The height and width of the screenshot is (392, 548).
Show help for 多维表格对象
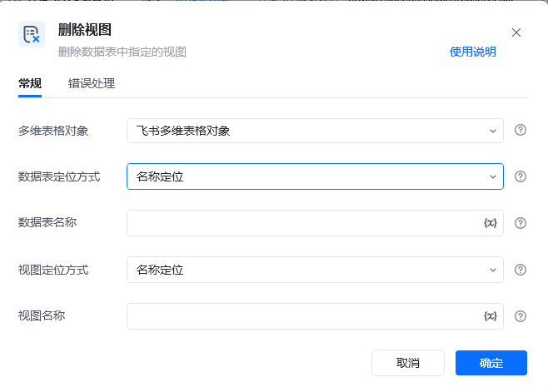coord(521,130)
